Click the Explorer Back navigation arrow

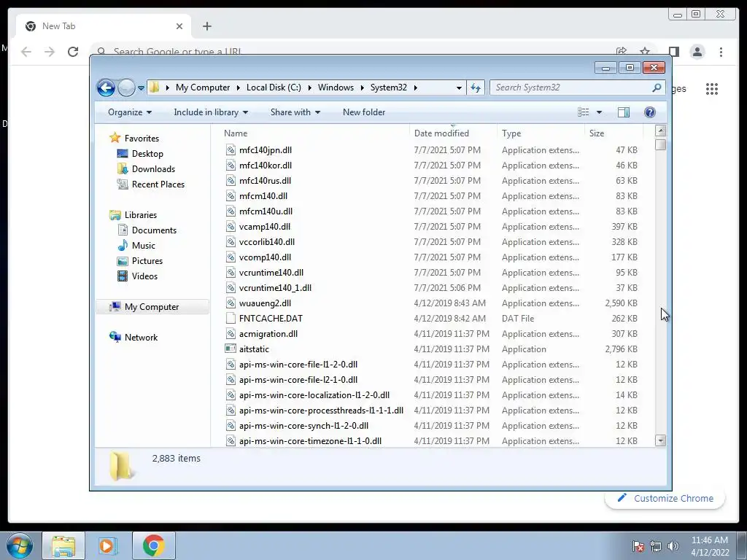tap(106, 87)
